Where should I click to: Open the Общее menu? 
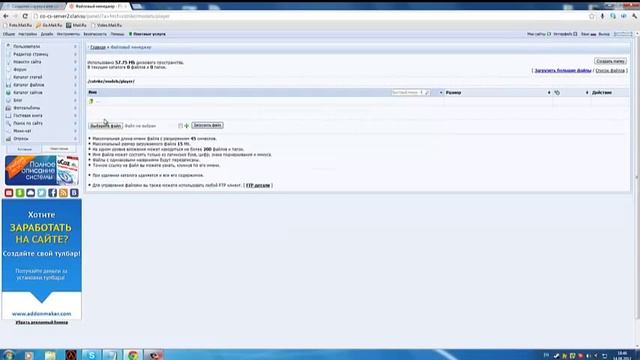[x=9, y=34]
